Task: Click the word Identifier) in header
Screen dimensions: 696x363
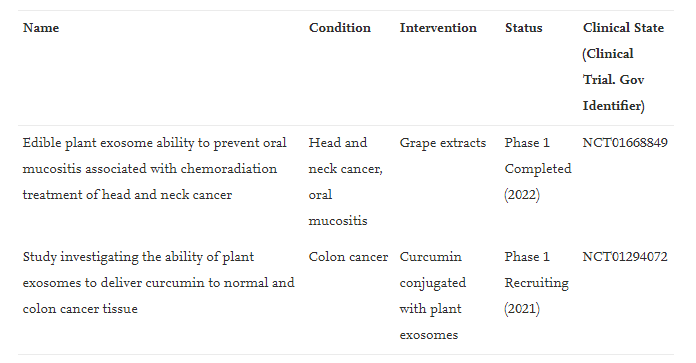Action: pyautogui.click(x=613, y=106)
